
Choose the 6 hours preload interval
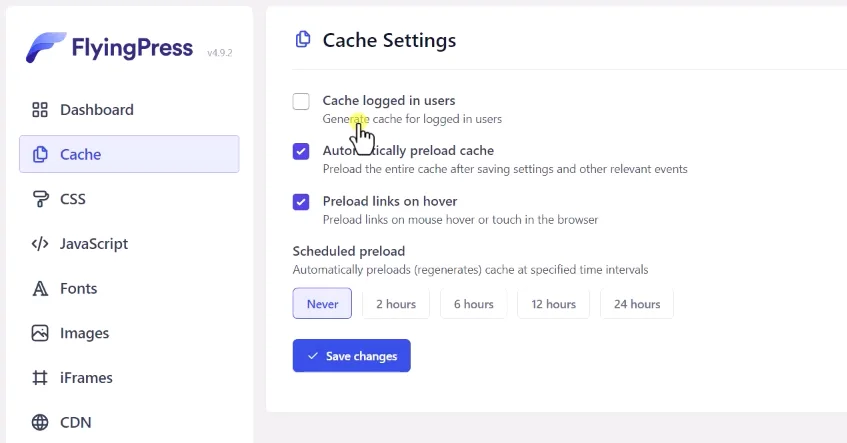(473, 304)
